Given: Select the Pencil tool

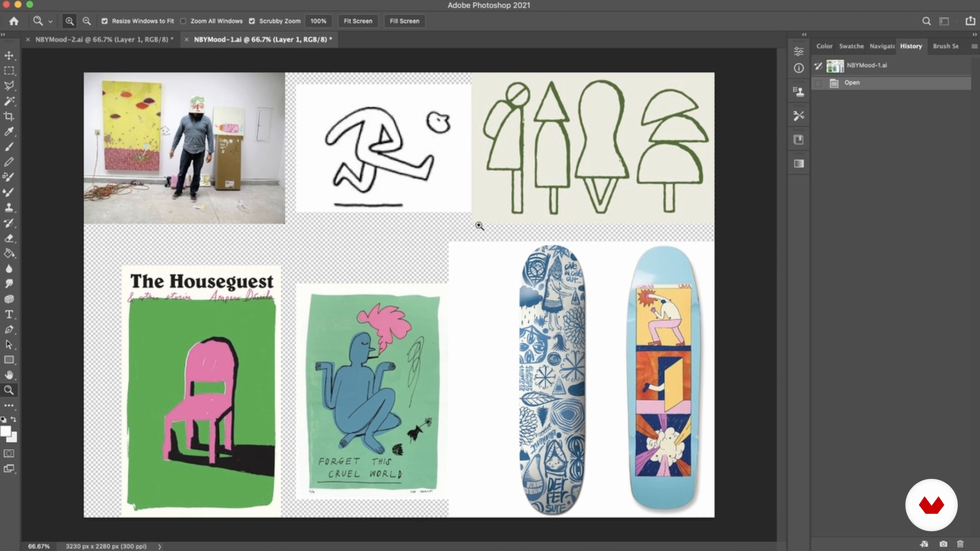Looking at the screenshot, I should pos(9,162).
